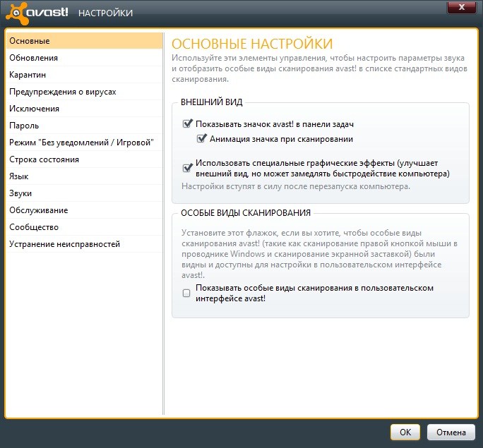The image size is (483, 448).
Task: Click the ОСНОВНЫЕ НАСТРОЙКИ heading
Action: [x=252, y=44]
